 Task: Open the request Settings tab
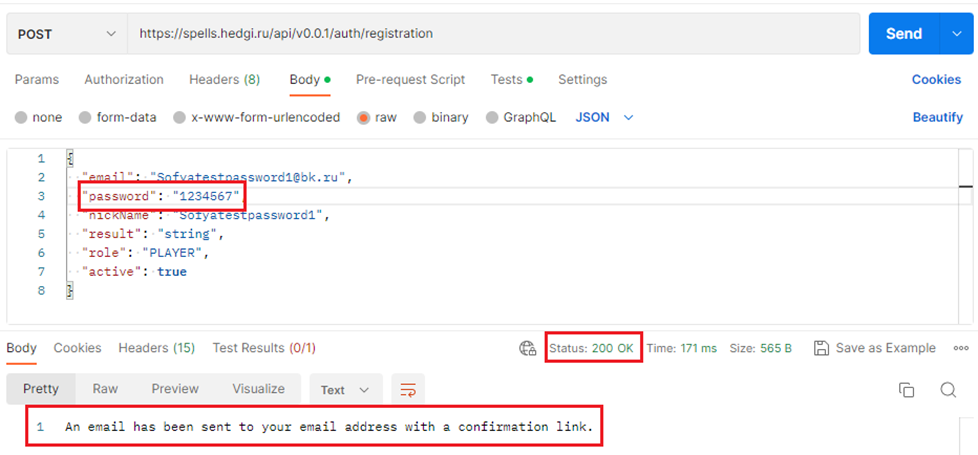(x=583, y=80)
